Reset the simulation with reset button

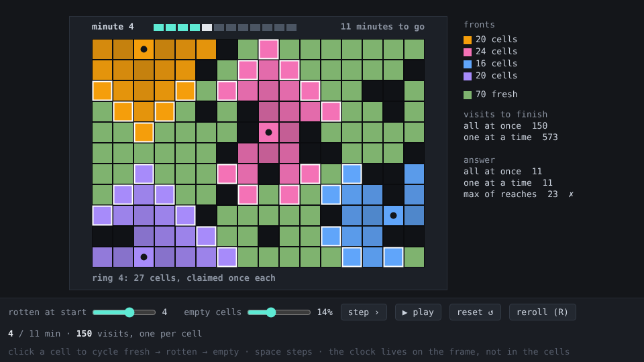tap(475, 312)
